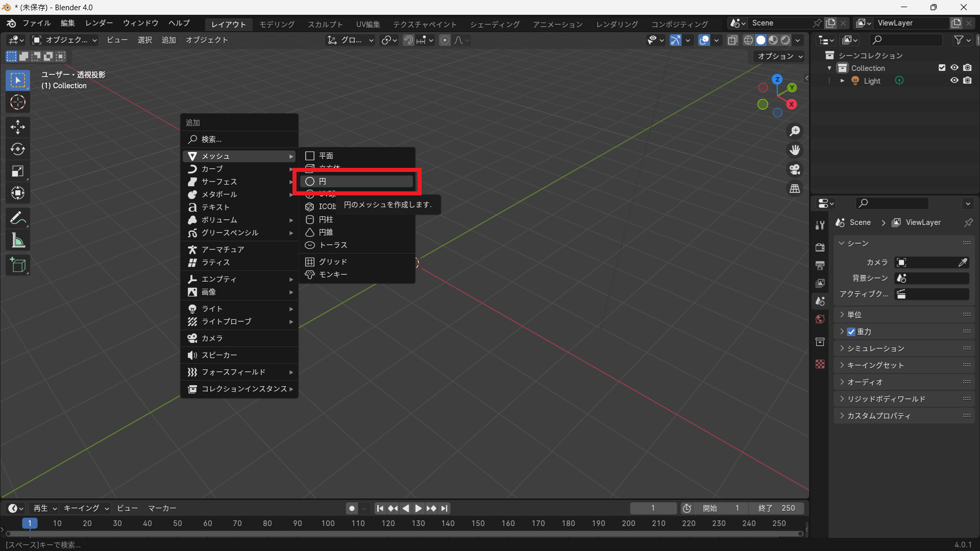Screen dimensions: 980x551
Task: Toggle 重力 (gravity) checkbox
Action: click(x=851, y=332)
